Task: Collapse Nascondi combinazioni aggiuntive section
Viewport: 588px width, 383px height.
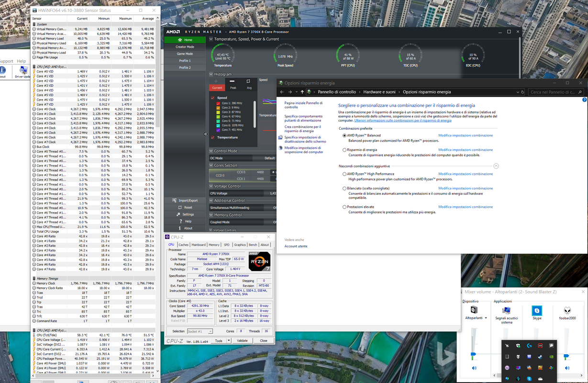Action: (x=496, y=166)
